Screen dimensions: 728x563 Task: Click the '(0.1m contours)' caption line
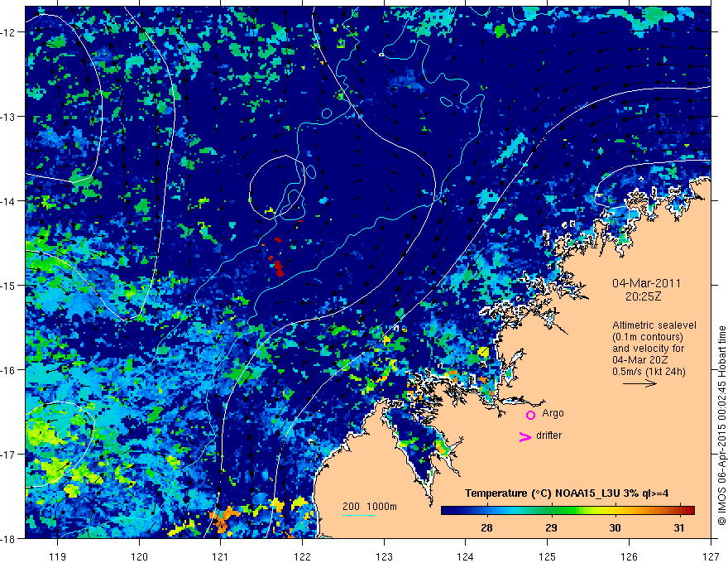[648, 337]
